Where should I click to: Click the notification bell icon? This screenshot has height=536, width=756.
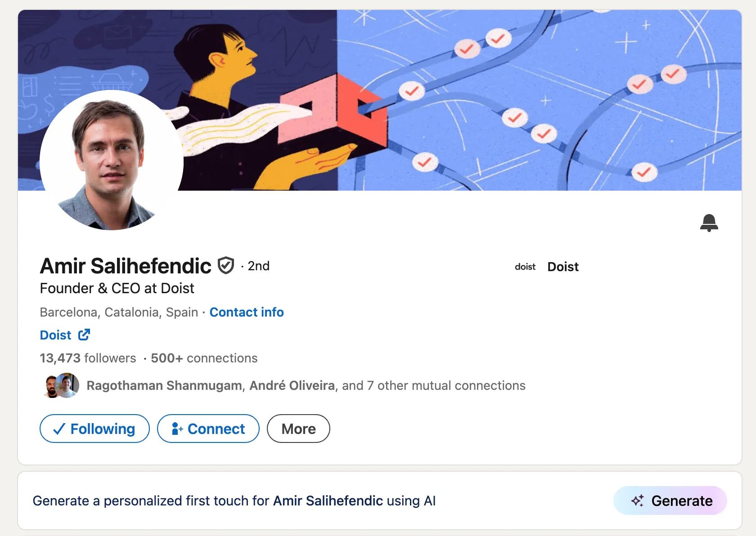(709, 223)
